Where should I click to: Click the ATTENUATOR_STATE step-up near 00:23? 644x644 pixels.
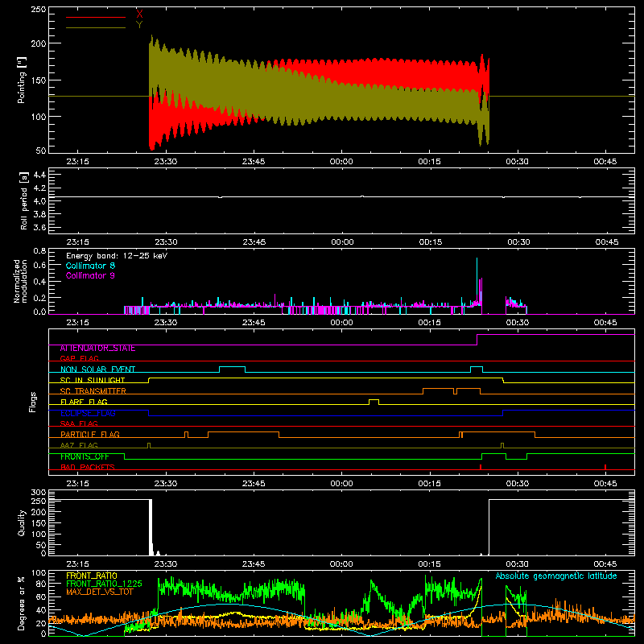pyautogui.click(x=477, y=339)
